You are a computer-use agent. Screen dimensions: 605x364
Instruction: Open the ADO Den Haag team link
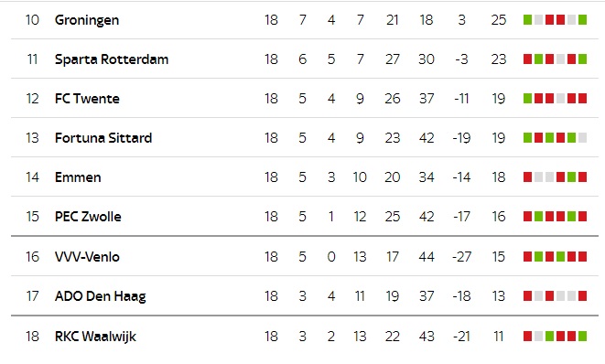coord(101,296)
